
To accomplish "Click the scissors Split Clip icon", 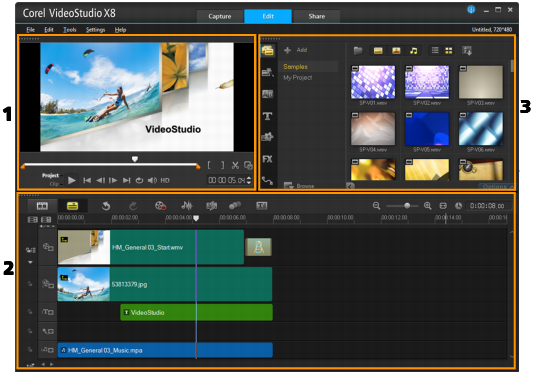I will (x=235, y=166).
